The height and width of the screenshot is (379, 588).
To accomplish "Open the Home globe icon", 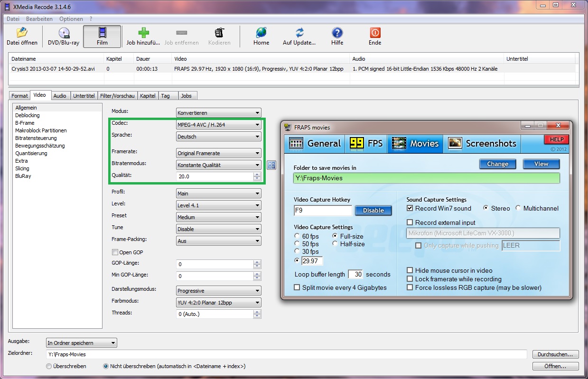I will coord(261,33).
